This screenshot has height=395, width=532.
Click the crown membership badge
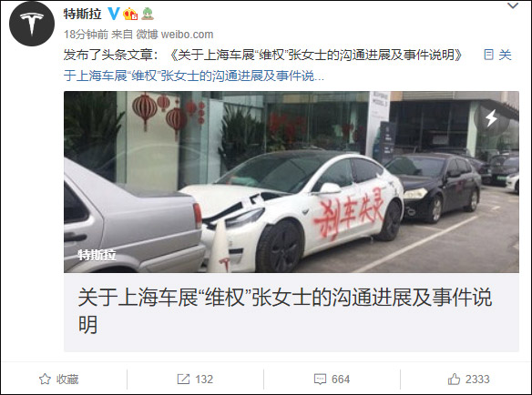pyautogui.click(x=130, y=14)
